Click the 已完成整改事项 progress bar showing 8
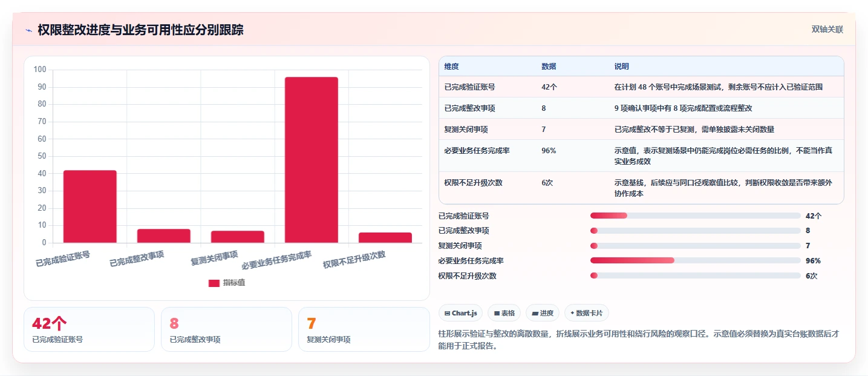This screenshot has width=868, height=376. coord(696,231)
